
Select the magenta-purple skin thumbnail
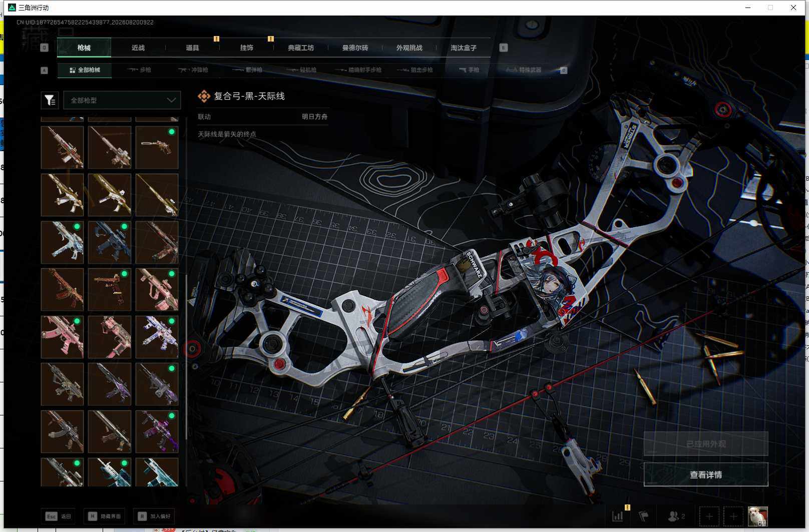(157, 431)
